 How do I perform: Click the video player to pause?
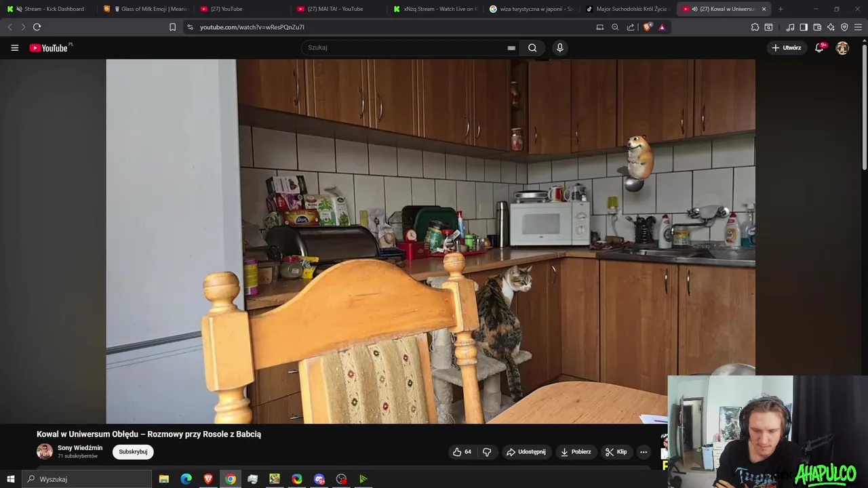[431, 241]
